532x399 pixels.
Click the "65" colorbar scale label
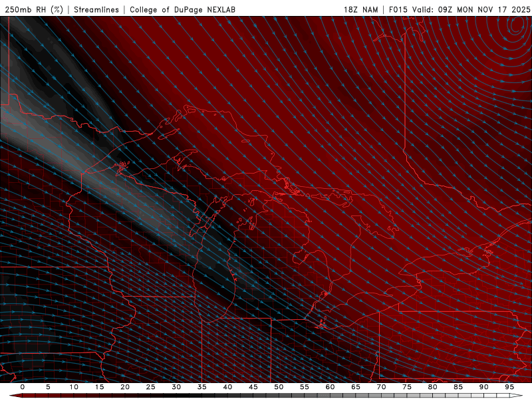tap(356, 387)
